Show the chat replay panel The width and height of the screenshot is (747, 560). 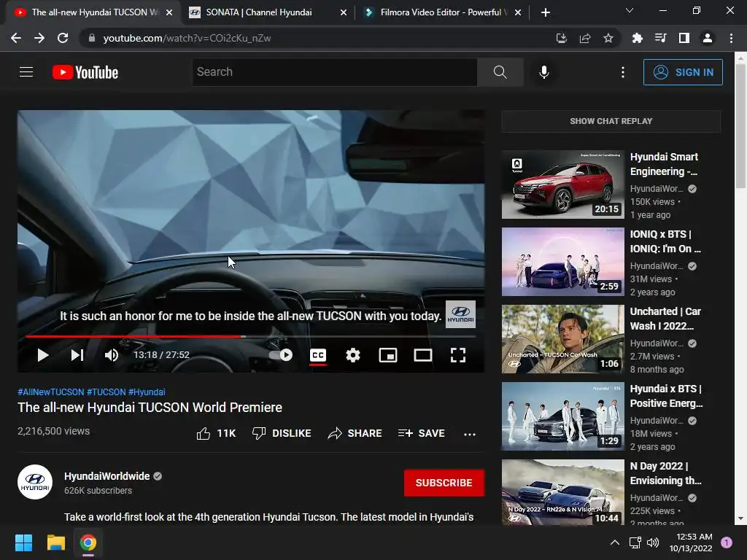coord(611,121)
